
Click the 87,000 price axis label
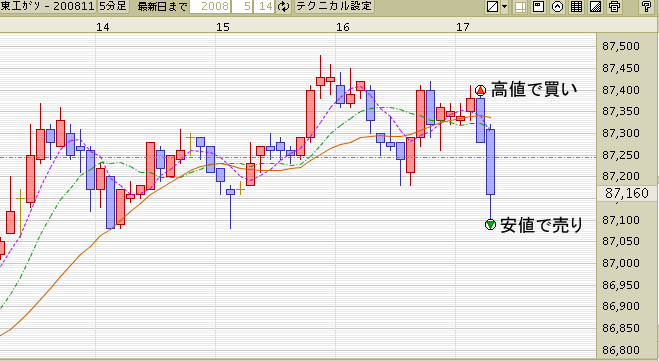tap(621, 264)
